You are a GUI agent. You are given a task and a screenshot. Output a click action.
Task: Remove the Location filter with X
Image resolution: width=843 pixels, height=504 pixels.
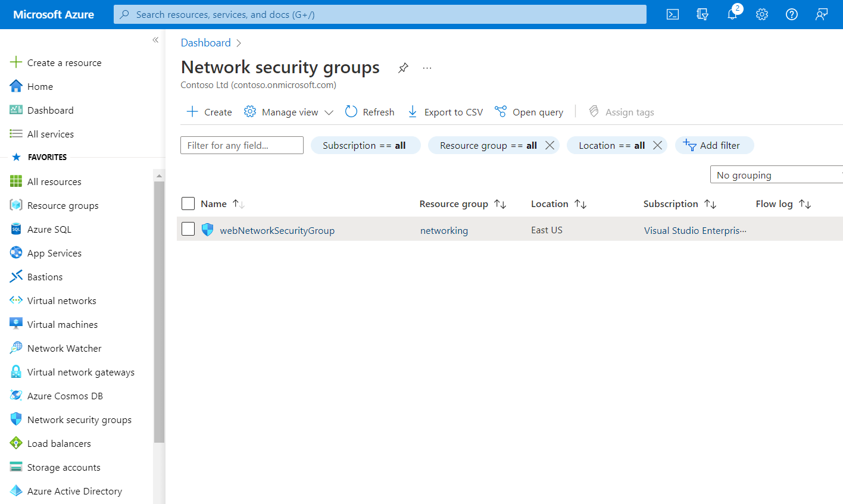pos(657,145)
